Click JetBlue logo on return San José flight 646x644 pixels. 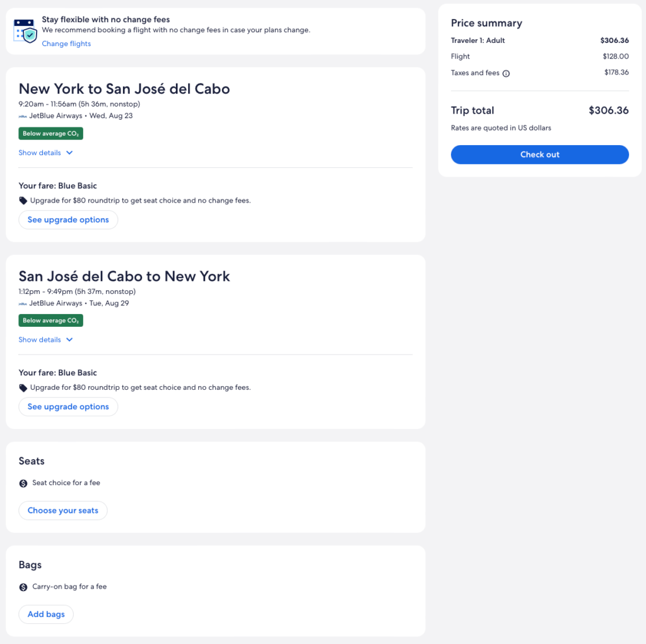pyautogui.click(x=23, y=303)
